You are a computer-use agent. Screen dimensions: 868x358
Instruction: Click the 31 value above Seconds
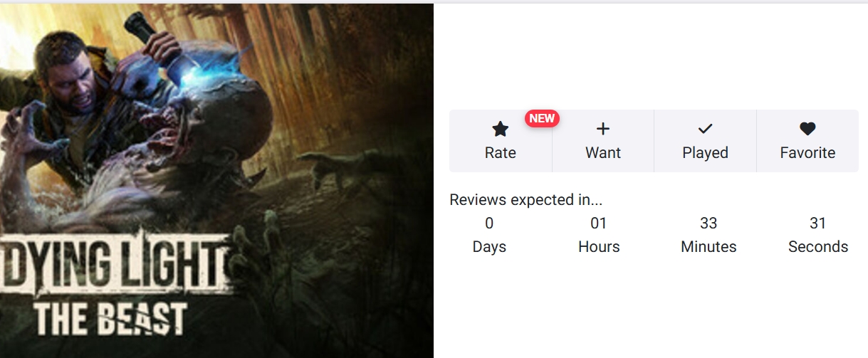[x=817, y=223]
